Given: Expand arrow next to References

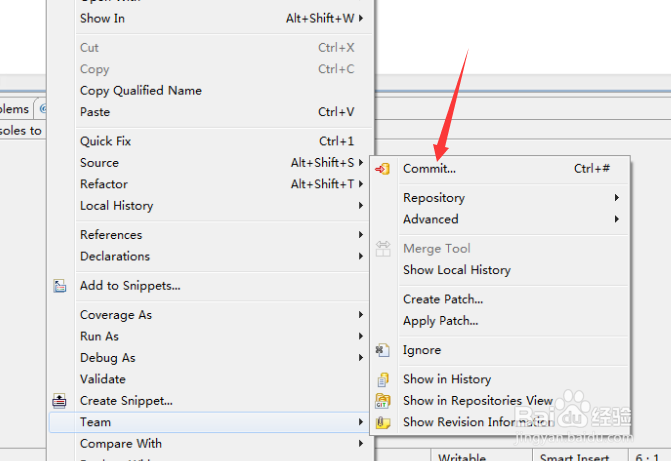Looking at the screenshot, I should pos(361,235).
